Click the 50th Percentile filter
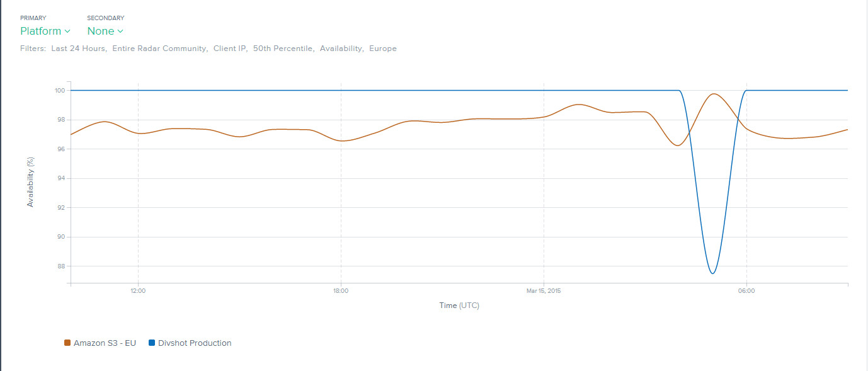 283,49
